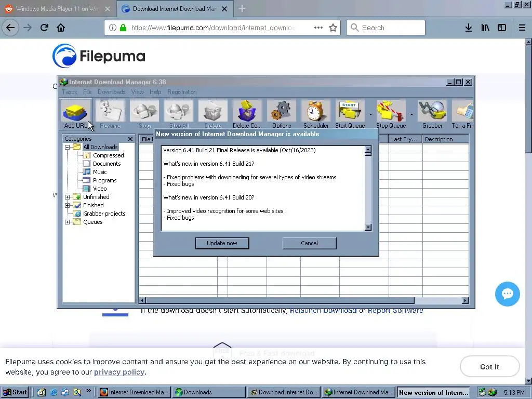The height and width of the screenshot is (399, 532).
Task: Close the Categories panel
Action: (x=130, y=139)
